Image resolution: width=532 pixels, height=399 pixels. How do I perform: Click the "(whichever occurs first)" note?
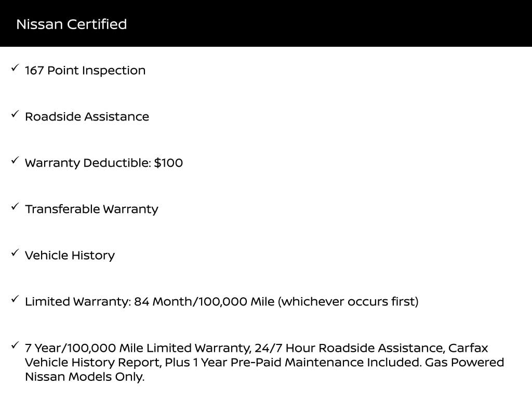(x=349, y=302)
